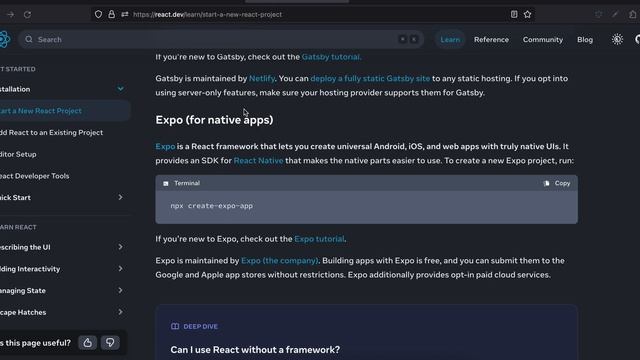The width and height of the screenshot is (640, 360).
Task: Expand Escape Hatches chevron
Action: coord(120,312)
